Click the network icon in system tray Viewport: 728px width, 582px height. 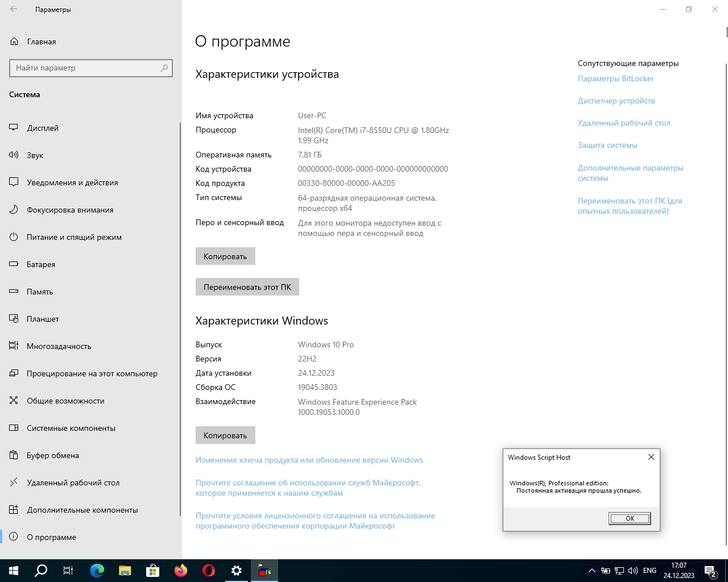619,571
